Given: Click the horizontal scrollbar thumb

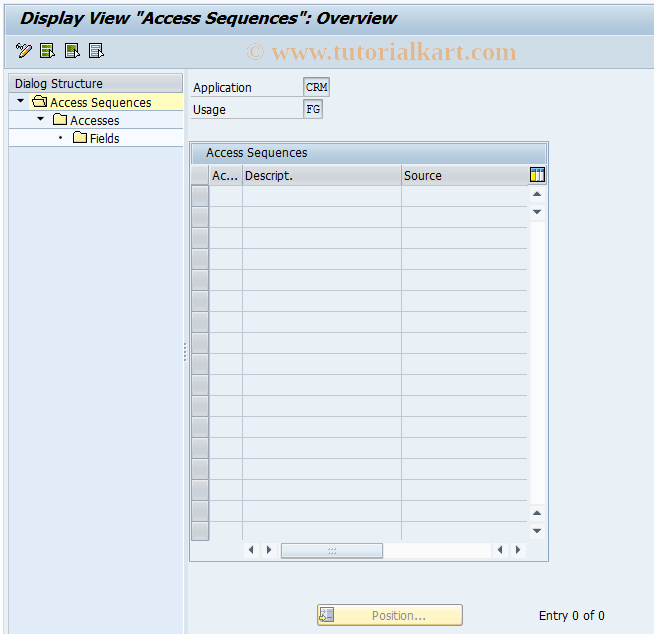Looking at the screenshot, I should click(332, 551).
